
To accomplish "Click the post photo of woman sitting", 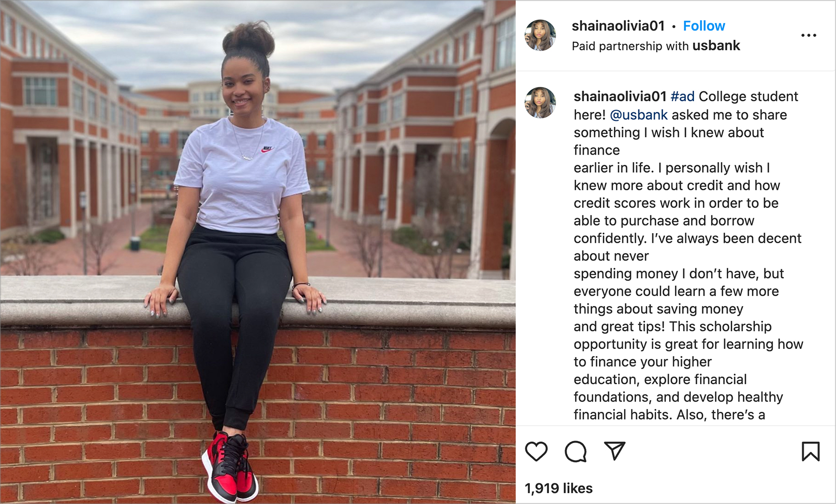I will pos(258,252).
